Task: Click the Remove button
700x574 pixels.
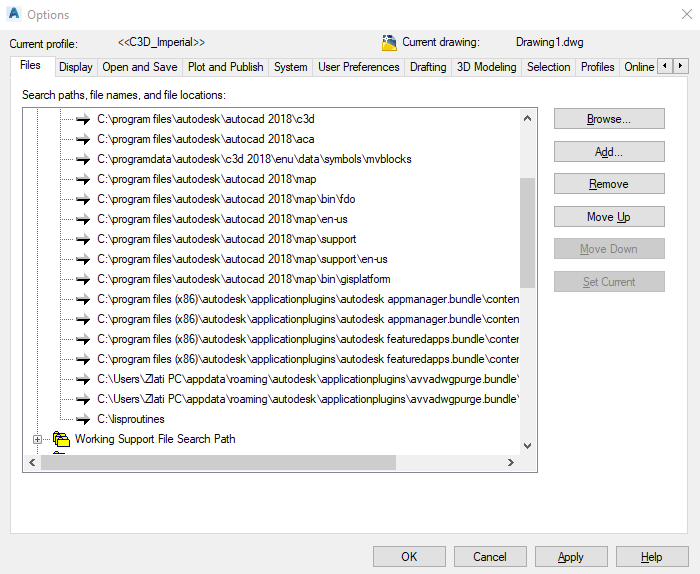Action: pyautogui.click(x=609, y=184)
